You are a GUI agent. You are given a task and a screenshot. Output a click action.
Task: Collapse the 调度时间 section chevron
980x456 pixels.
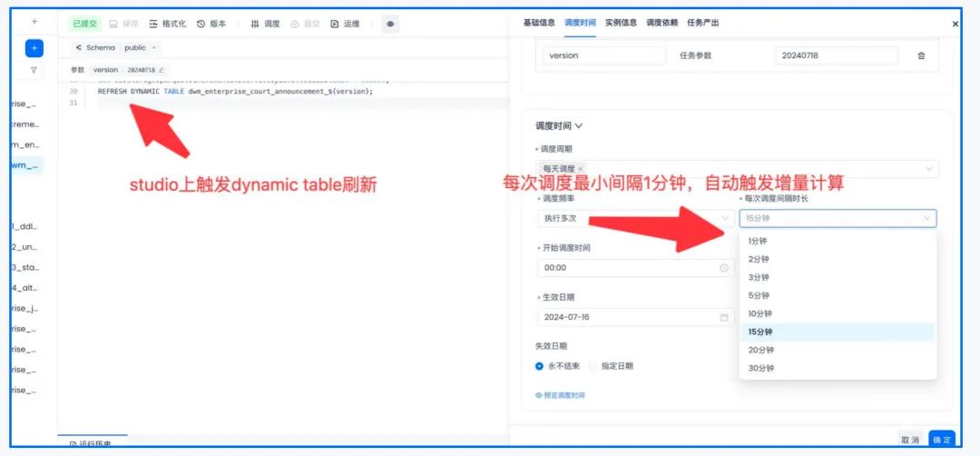pyautogui.click(x=579, y=126)
